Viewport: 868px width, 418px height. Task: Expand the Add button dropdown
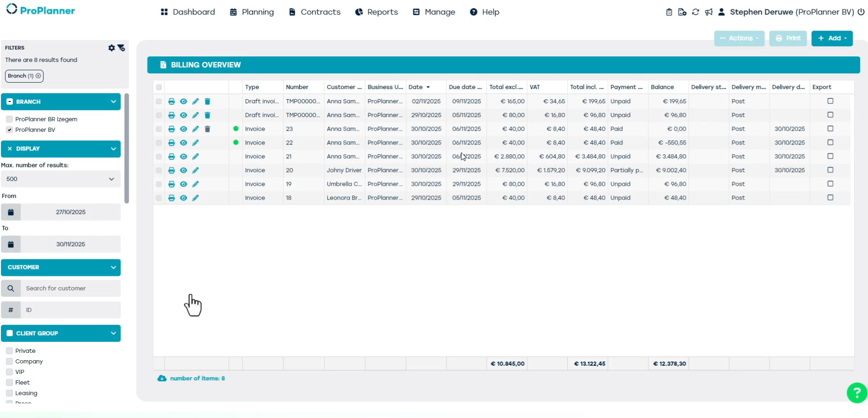pyautogui.click(x=832, y=39)
